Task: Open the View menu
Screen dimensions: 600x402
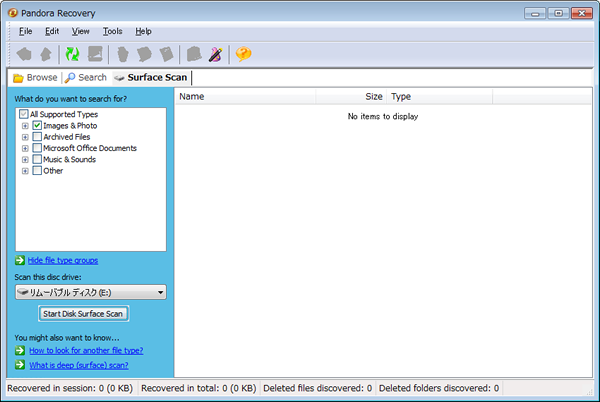Action: (x=80, y=31)
